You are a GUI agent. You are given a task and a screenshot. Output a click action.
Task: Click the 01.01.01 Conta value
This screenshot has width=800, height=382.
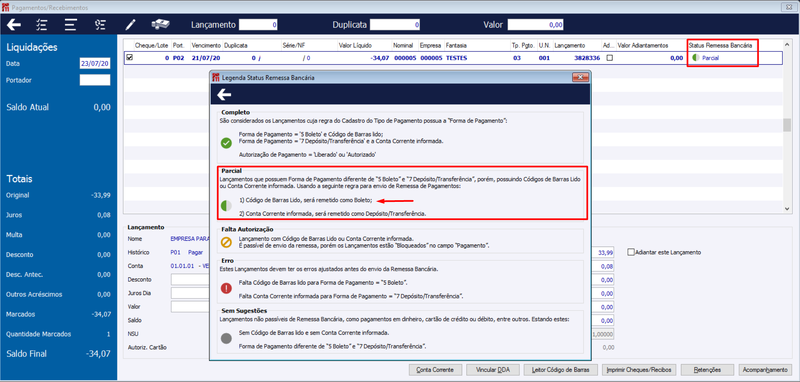click(x=181, y=266)
